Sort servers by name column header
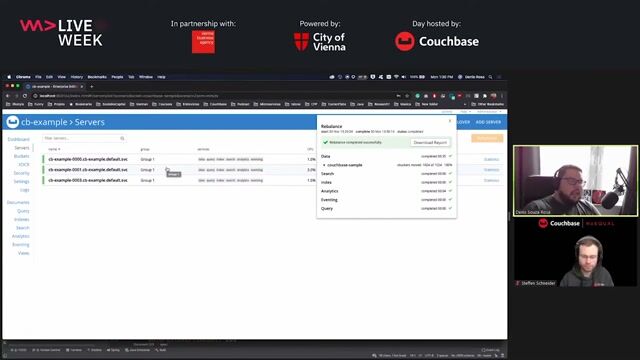The image size is (640, 360). (x=54, y=149)
